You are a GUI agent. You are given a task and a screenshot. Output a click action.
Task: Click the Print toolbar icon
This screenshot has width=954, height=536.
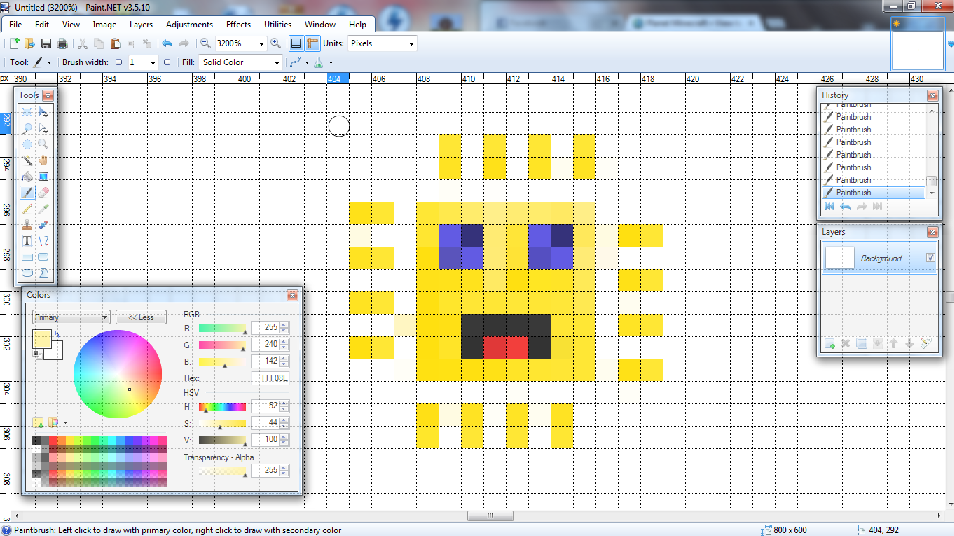(x=62, y=43)
